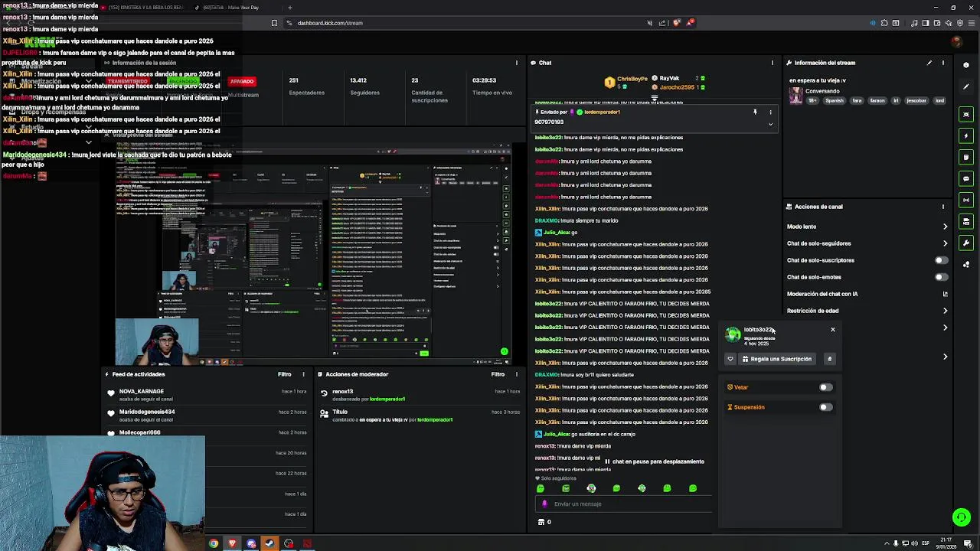Click the stream preview thumbnail
Screen dimensions: 980x551
pyautogui.click(x=313, y=253)
